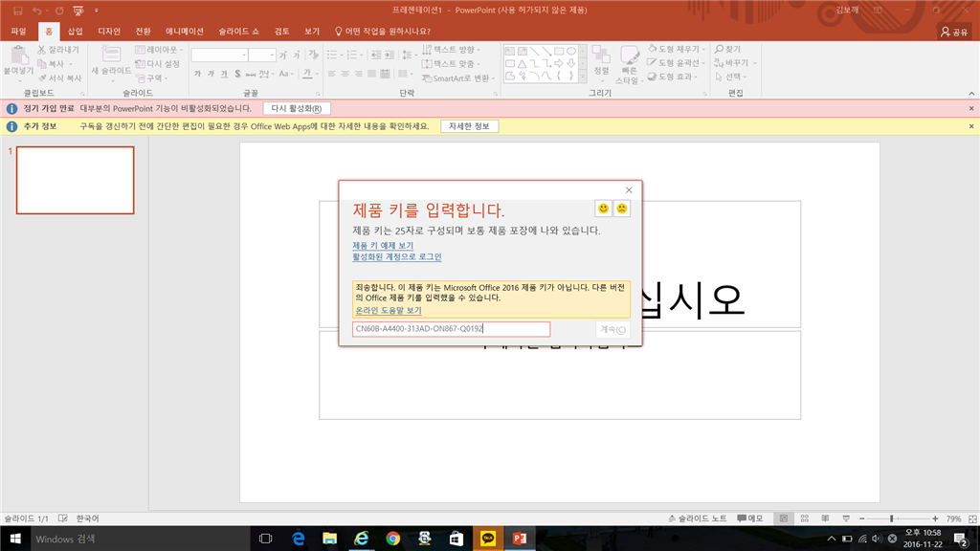Click the 어떤 작업을 원하시나요 search box
The image size is (980, 551).
pos(383,32)
